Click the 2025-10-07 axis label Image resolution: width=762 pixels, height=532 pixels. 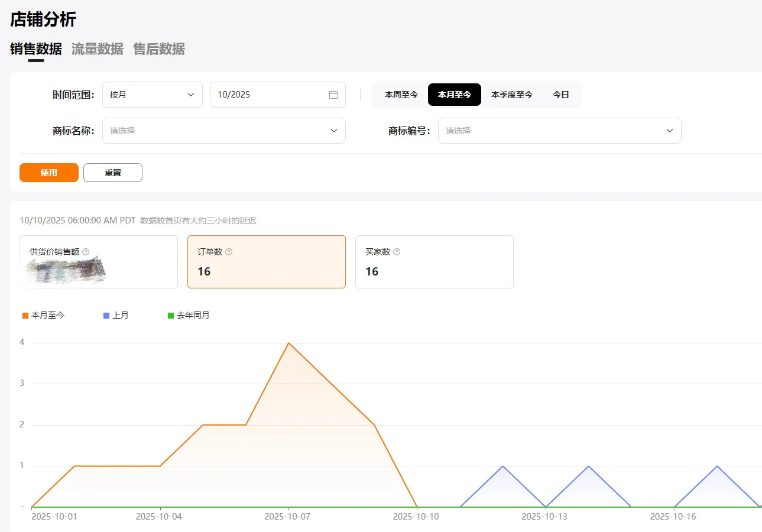pos(287,517)
